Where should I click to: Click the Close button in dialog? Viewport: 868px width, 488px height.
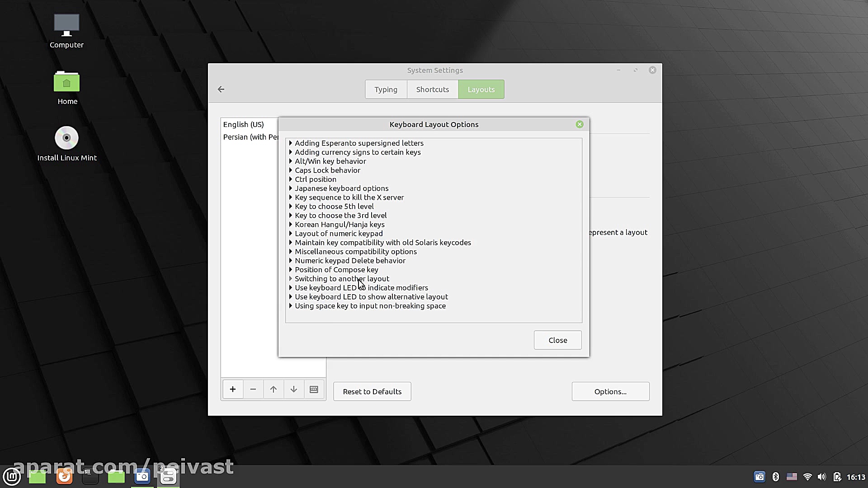click(x=557, y=340)
